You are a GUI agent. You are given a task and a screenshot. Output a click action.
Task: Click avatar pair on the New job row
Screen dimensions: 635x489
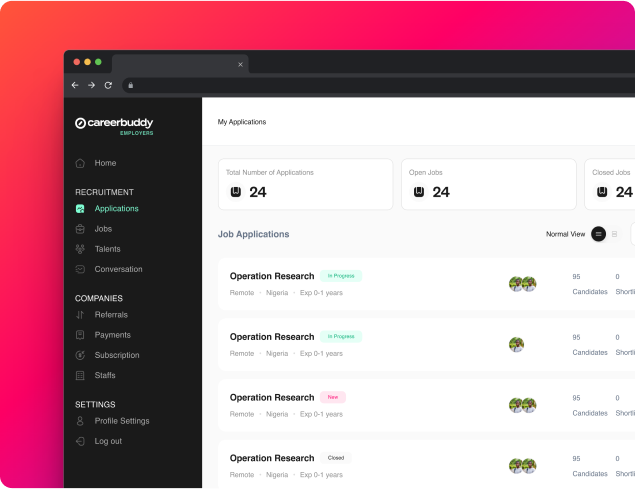(522, 406)
